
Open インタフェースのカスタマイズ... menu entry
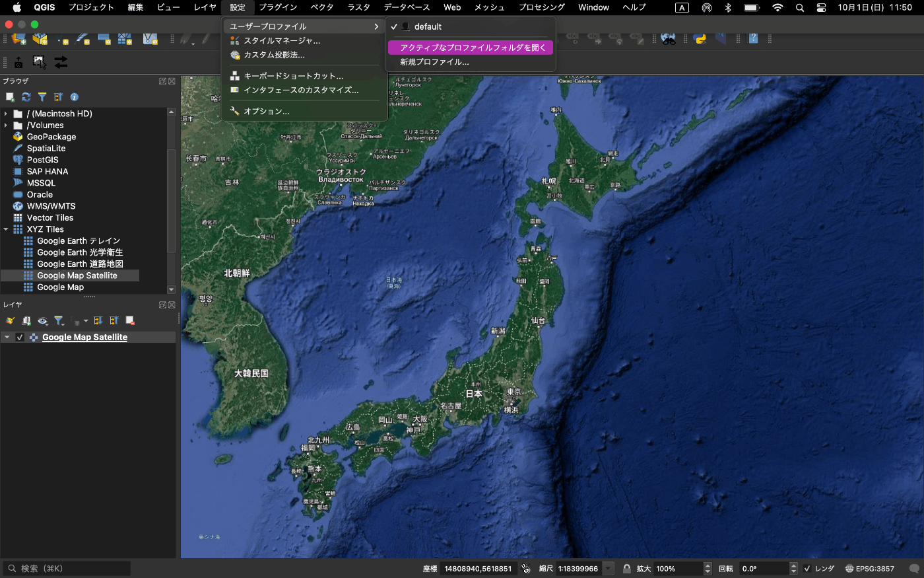[304, 90]
